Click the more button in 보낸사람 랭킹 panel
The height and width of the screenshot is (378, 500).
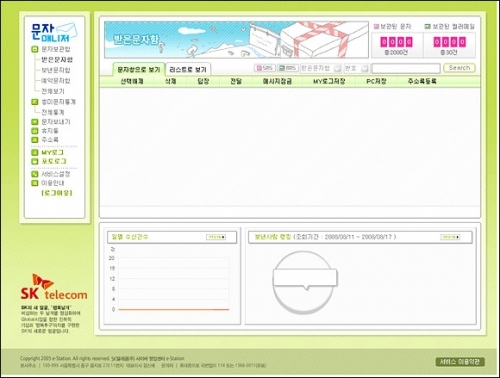[450, 237]
